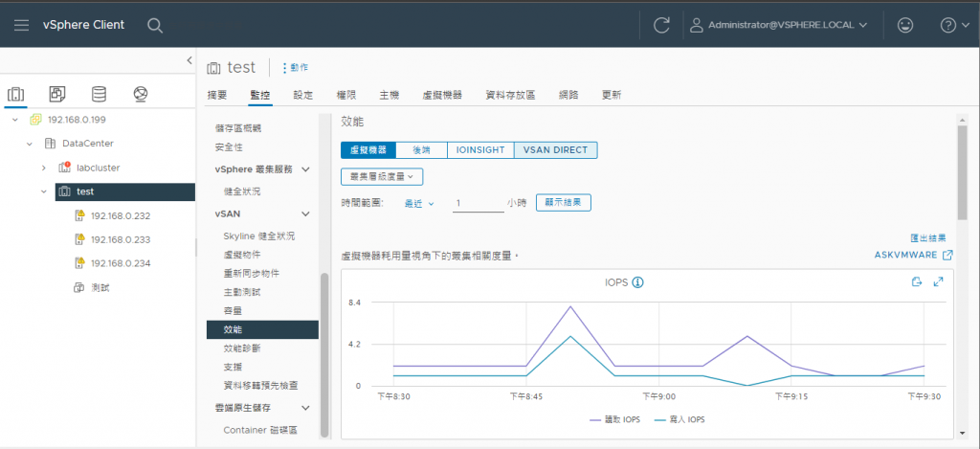
Task: Select the VSAN DIRECT view button
Action: [556, 150]
